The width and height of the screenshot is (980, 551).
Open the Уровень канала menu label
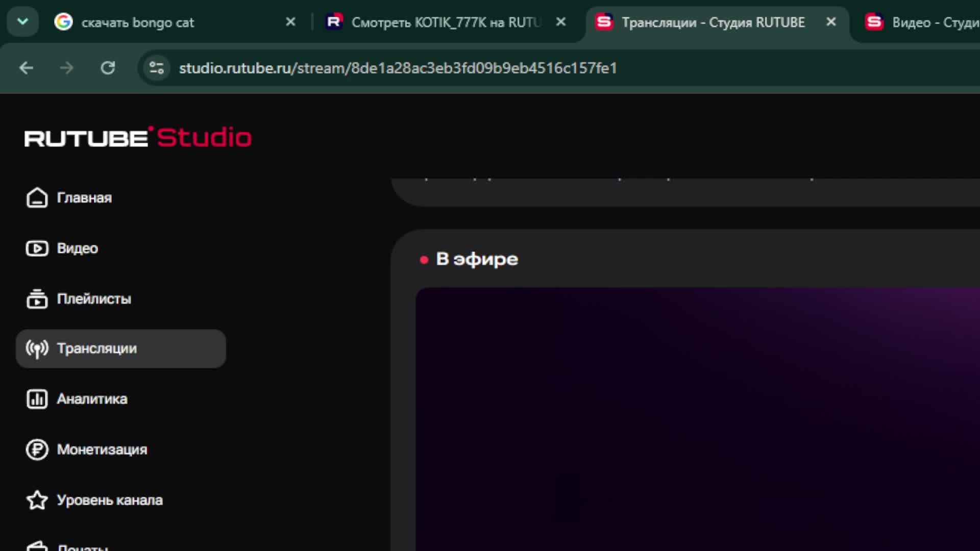[x=110, y=500]
